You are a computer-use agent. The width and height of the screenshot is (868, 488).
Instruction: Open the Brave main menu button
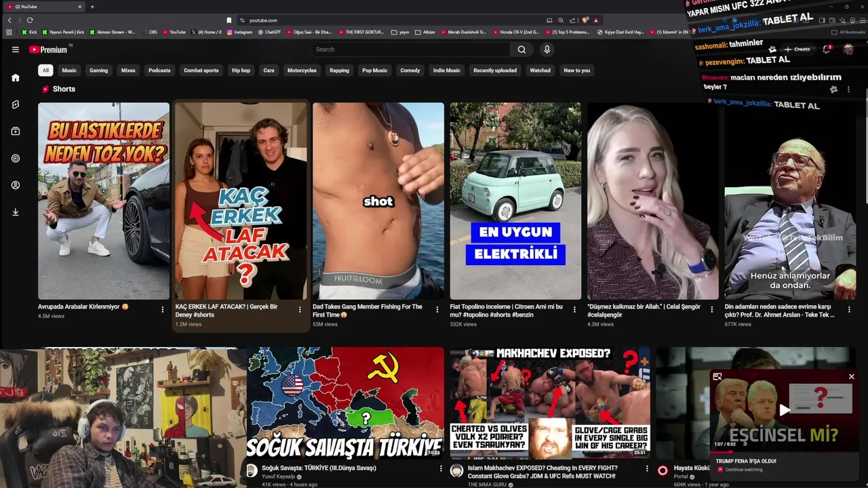[861, 20]
